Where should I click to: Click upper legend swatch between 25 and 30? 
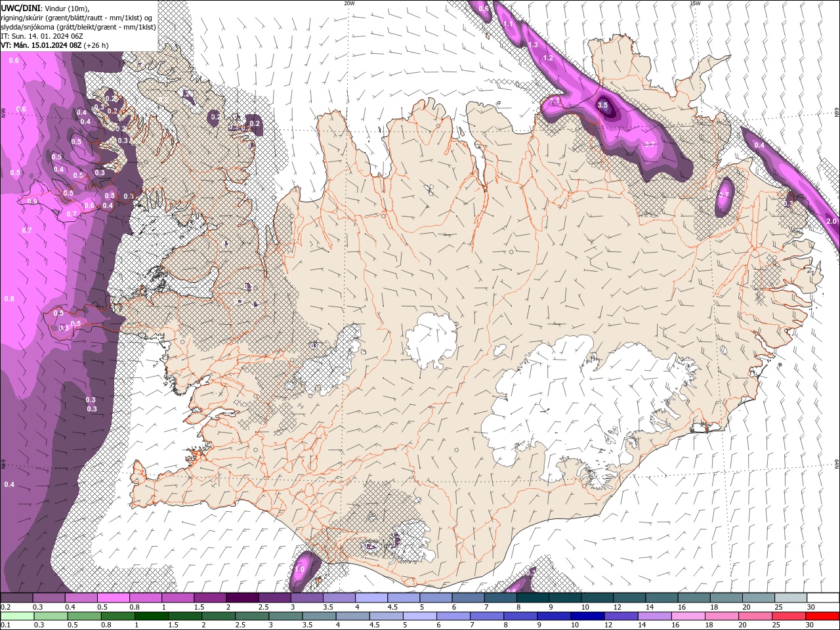790,598
